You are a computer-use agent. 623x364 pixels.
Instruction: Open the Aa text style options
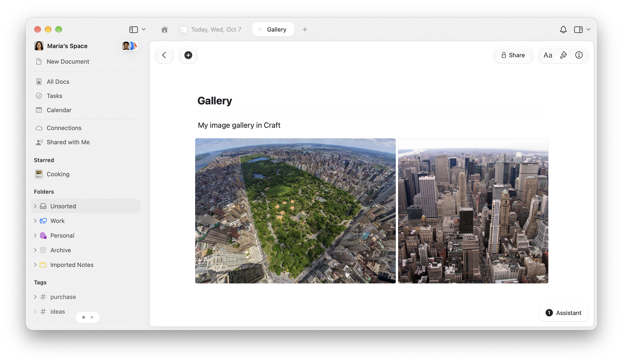coord(548,55)
